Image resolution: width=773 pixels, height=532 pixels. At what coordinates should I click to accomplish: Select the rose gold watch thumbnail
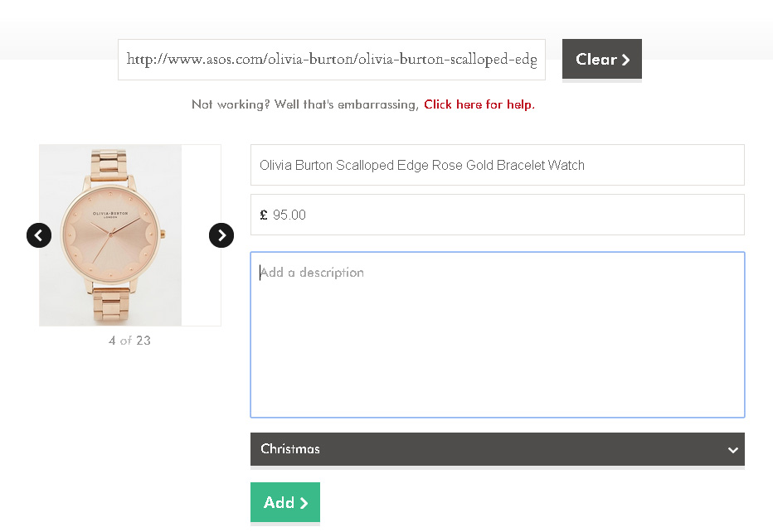pos(110,235)
